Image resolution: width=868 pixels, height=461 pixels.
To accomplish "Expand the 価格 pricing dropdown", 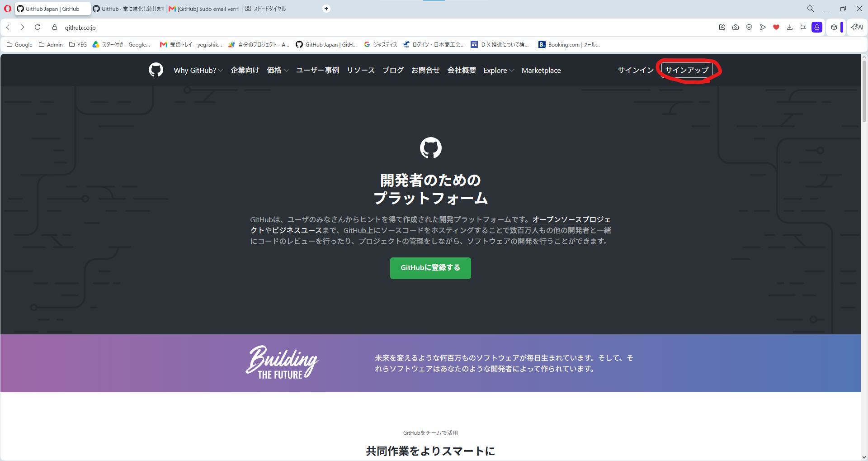I will pyautogui.click(x=277, y=70).
